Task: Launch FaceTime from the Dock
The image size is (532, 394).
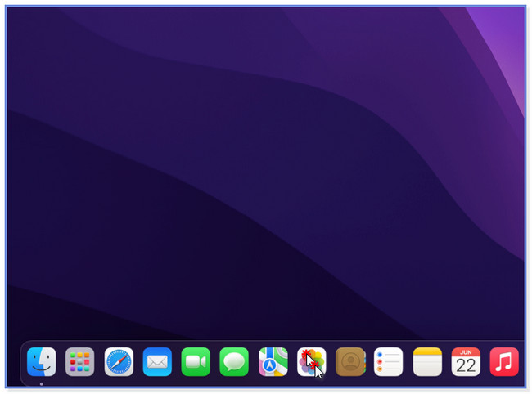Action: coord(196,362)
